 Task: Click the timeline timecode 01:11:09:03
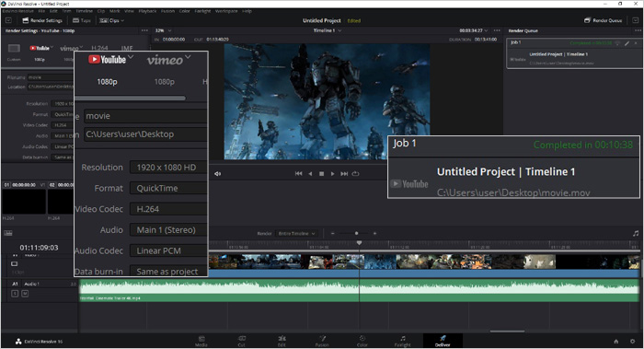[39, 248]
